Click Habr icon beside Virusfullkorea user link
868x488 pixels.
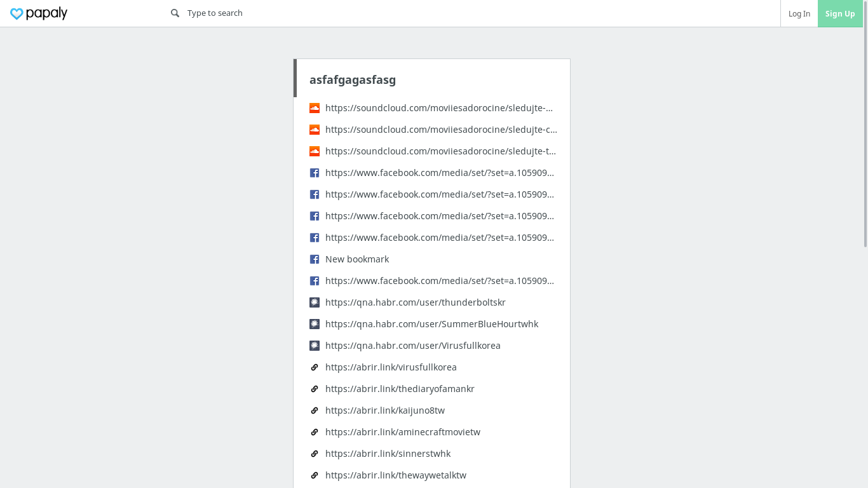315,346
